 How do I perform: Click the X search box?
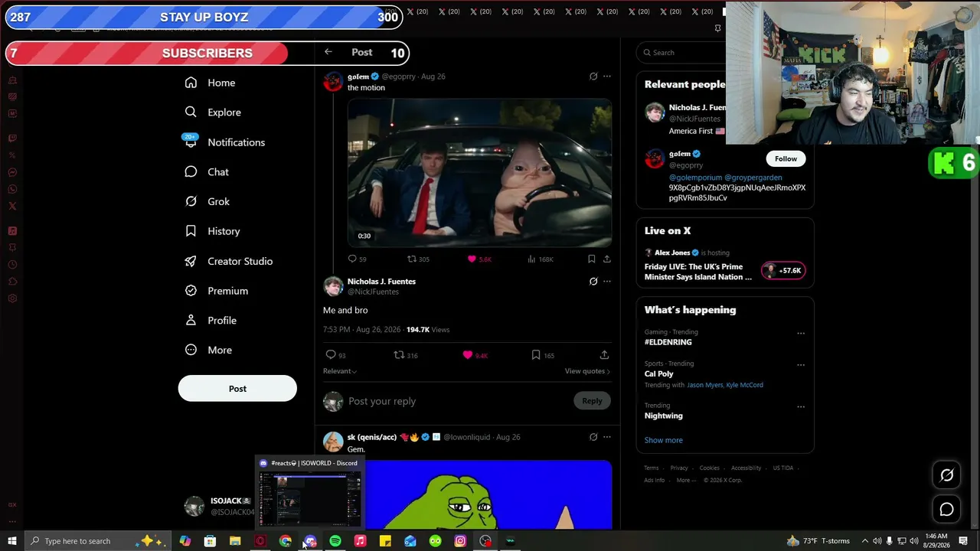click(681, 53)
